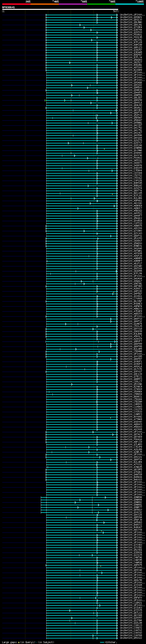The image size is (146, 644).
Task: Select the UniRef100_C1BXJ3 label
Action: [x=131, y=625]
